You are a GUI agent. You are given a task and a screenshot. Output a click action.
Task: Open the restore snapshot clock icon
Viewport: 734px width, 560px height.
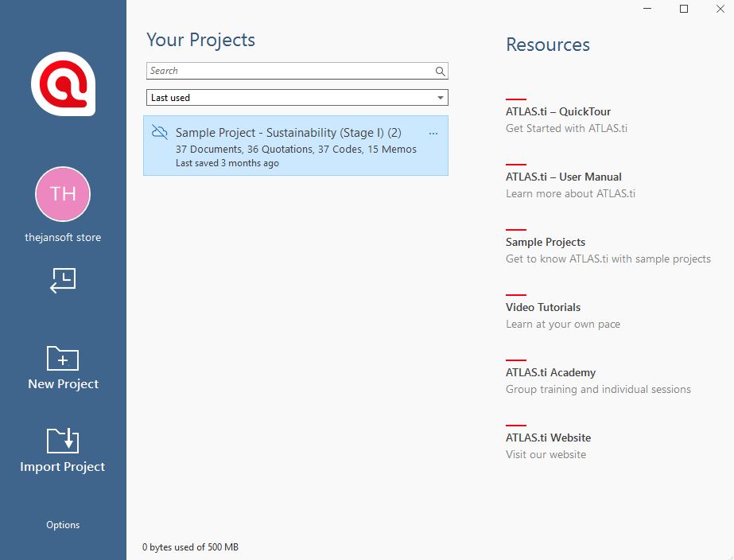[x=63, y=281]
